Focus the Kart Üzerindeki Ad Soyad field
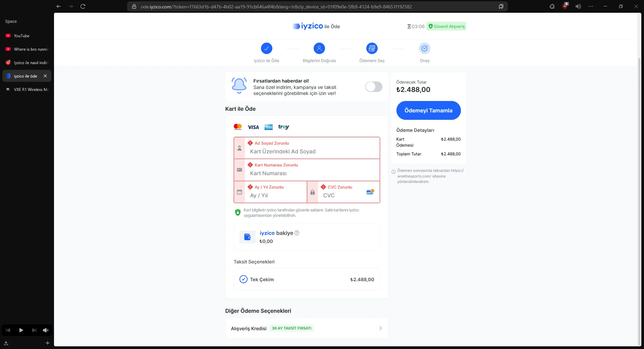644x349 pixels. click(x=307, y=148)
